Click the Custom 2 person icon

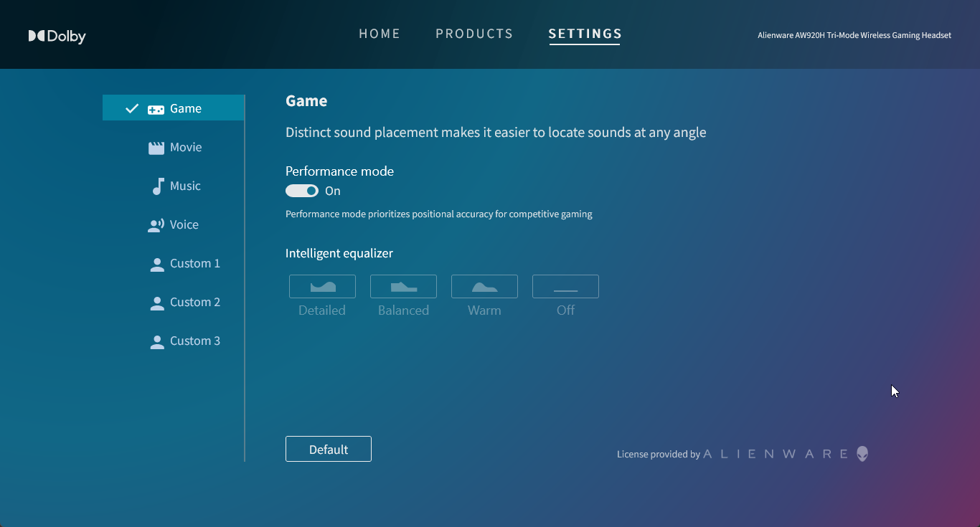[157, 303]
